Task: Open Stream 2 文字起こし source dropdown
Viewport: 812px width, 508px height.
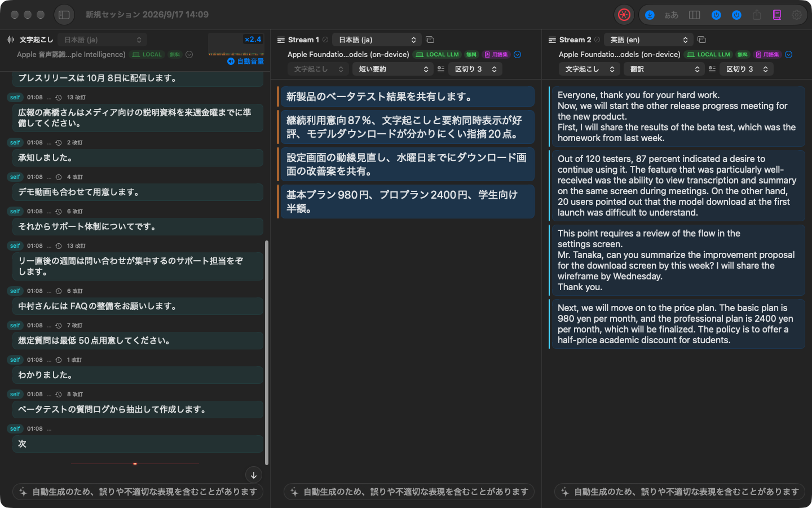Action: tap(590, 69)
